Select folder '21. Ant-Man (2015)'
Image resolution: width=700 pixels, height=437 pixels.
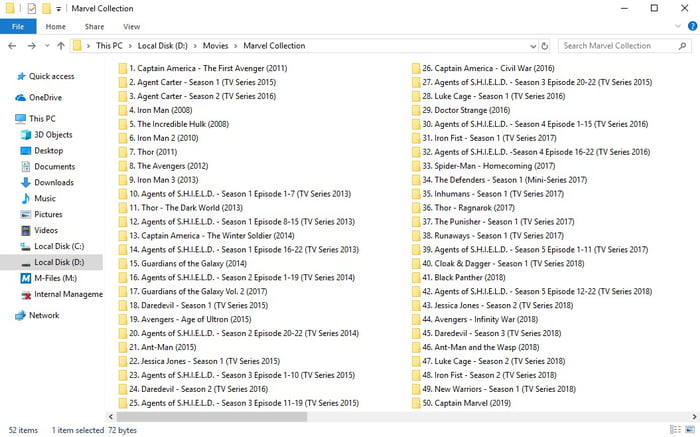click(x=158, y=347)
